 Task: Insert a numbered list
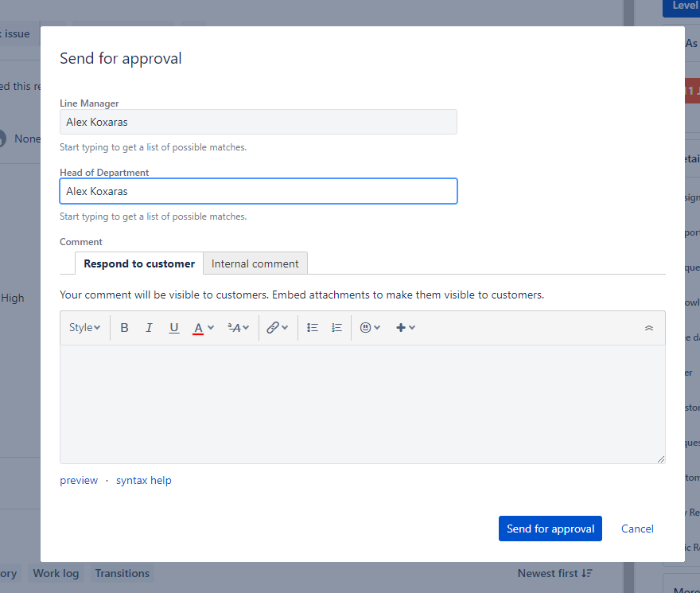click(337, 328)
